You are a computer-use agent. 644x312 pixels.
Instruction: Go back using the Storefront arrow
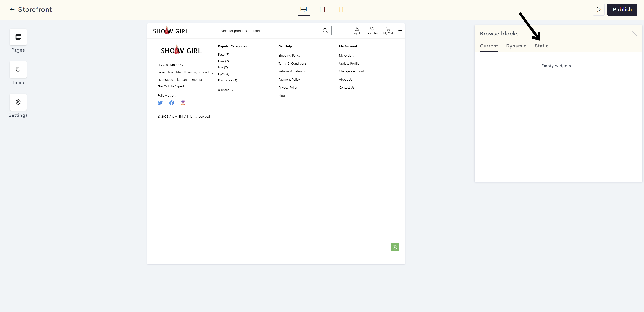click(12, 10)
